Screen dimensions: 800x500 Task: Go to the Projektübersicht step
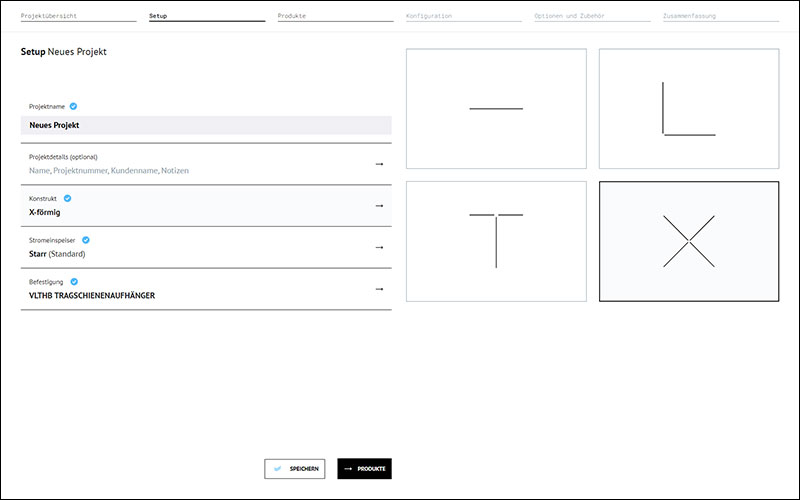pos(79,16)
